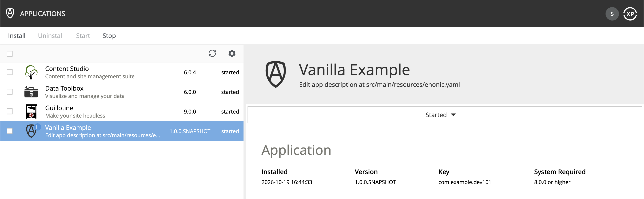This screenshot has width=644, height=199.
Task: Click the Vanilla Example detail heading
Action: tap(354, 70)
